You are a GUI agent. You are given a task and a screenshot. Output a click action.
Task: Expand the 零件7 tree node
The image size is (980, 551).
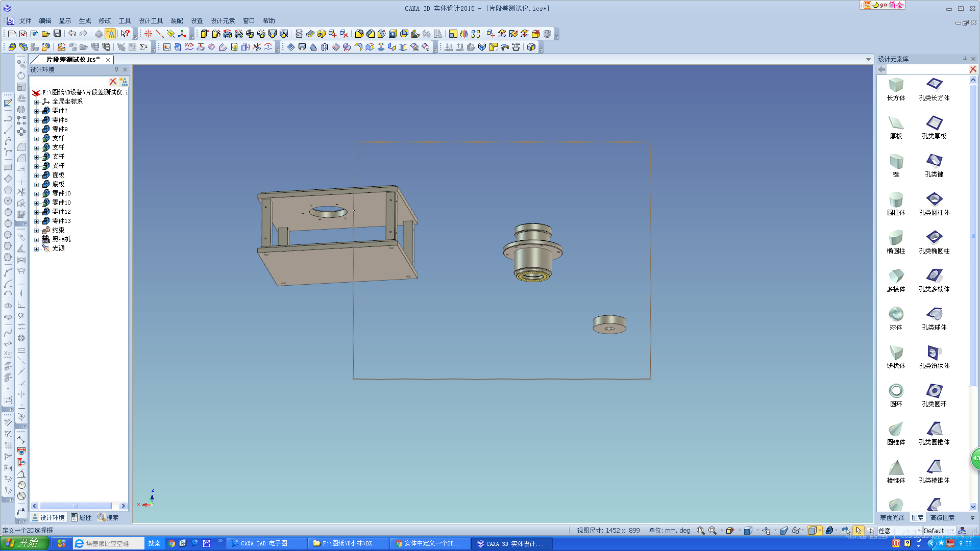click(36, 111)
